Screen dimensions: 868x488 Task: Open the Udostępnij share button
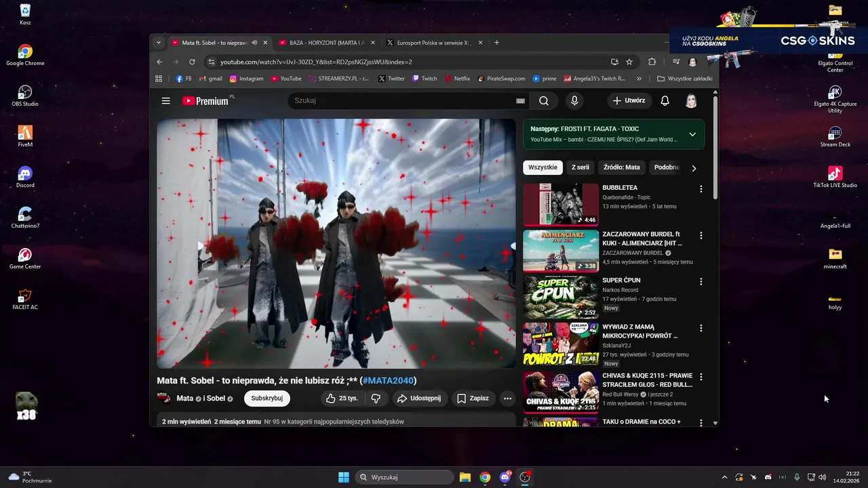419,399
